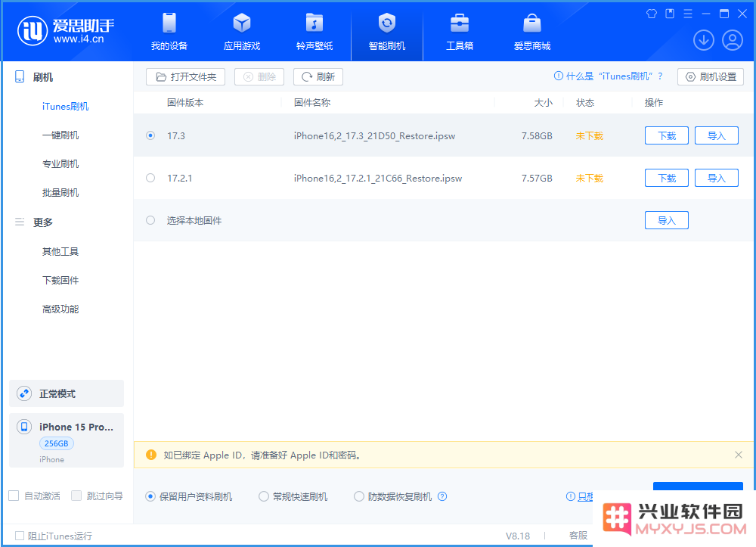Click 未下载 status in 17.2.1 row

pos(589,179)
